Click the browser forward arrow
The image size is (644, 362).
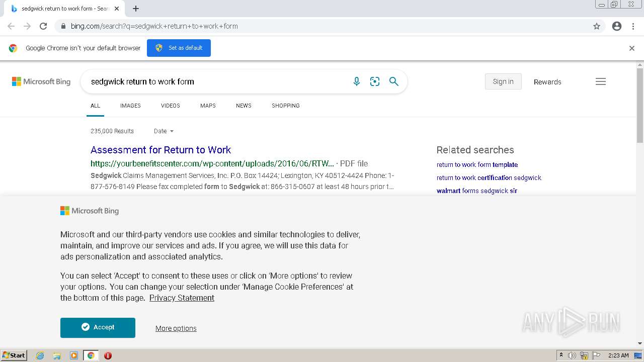[27, 26]
